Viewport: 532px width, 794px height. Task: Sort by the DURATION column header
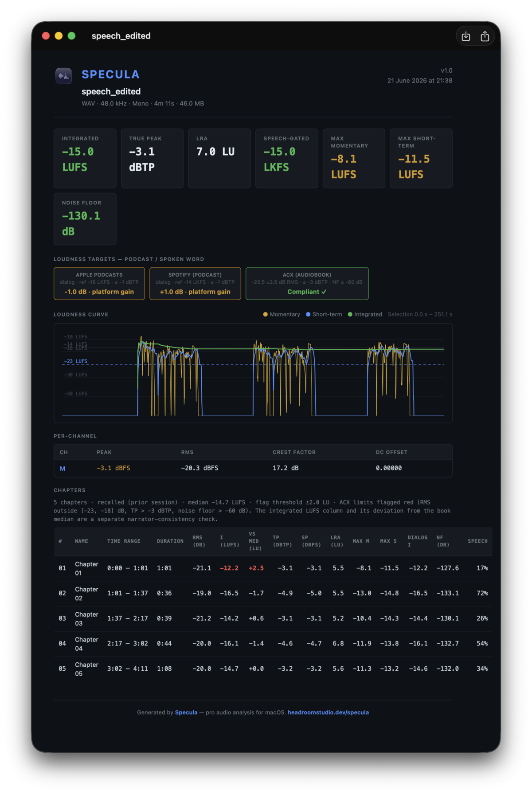(x=170, y=541)
